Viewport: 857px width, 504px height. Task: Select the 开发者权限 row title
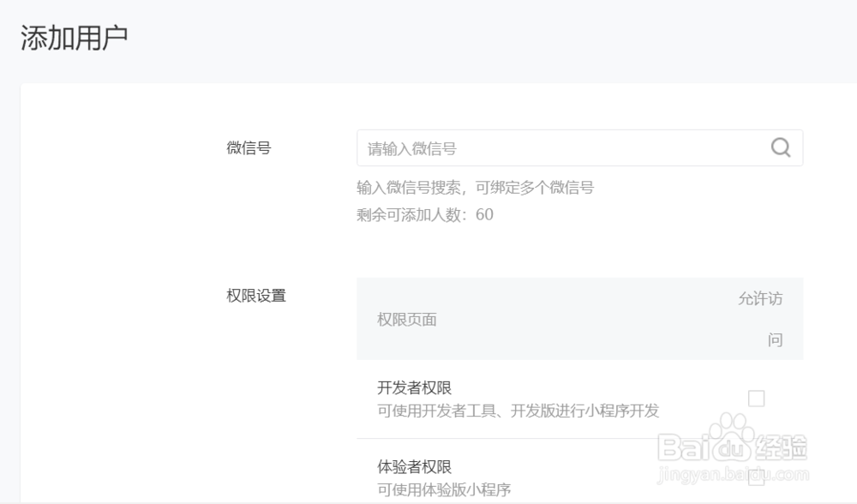point(415,388)
